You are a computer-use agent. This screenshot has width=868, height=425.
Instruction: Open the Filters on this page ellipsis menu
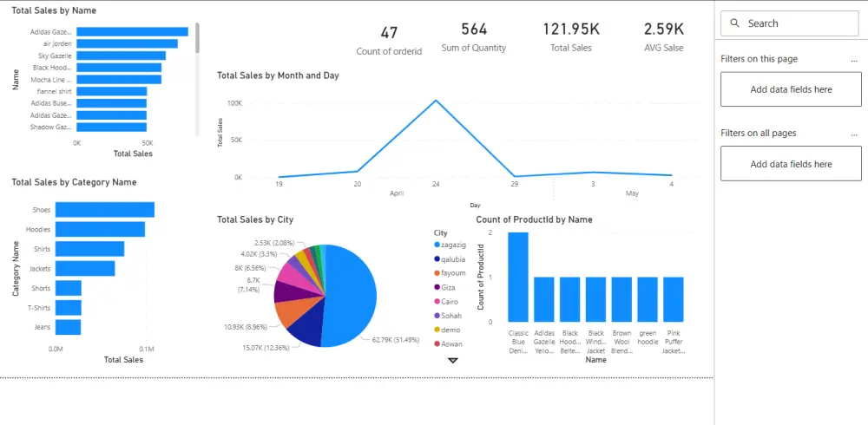tap(854, 59)
